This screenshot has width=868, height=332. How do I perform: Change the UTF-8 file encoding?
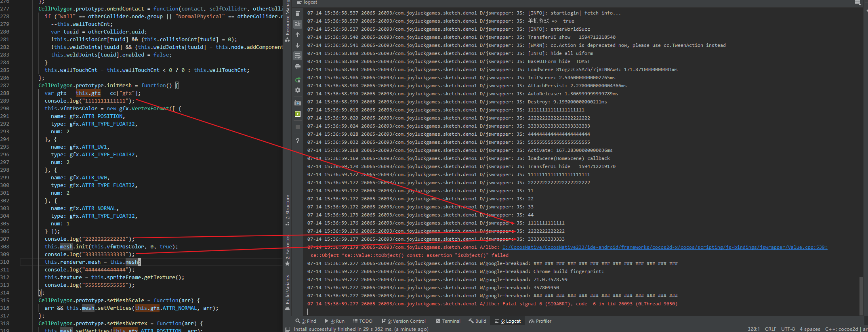(788, 329)
